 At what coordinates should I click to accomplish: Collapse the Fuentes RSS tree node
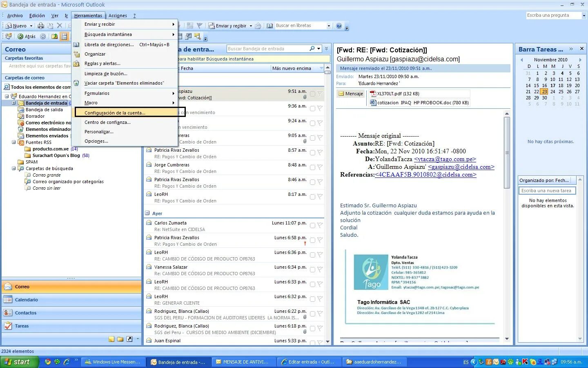(14, 142)
